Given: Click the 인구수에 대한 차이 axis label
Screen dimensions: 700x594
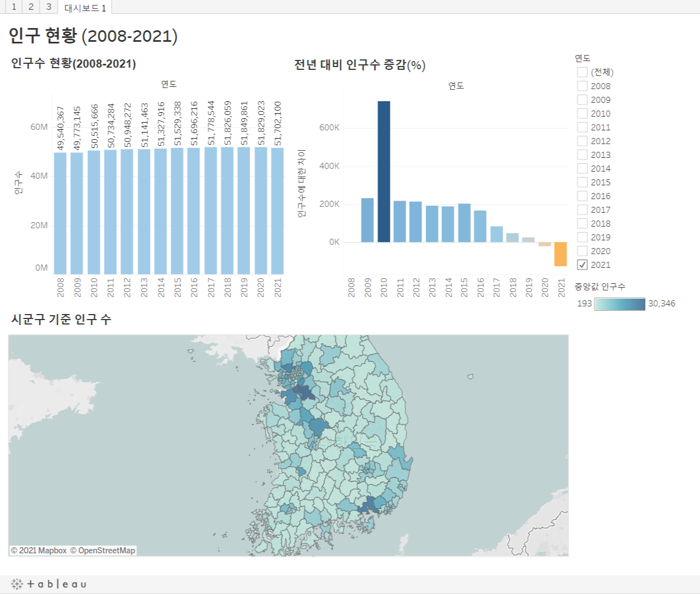Looking at the screenshot, I should point(301,184).
